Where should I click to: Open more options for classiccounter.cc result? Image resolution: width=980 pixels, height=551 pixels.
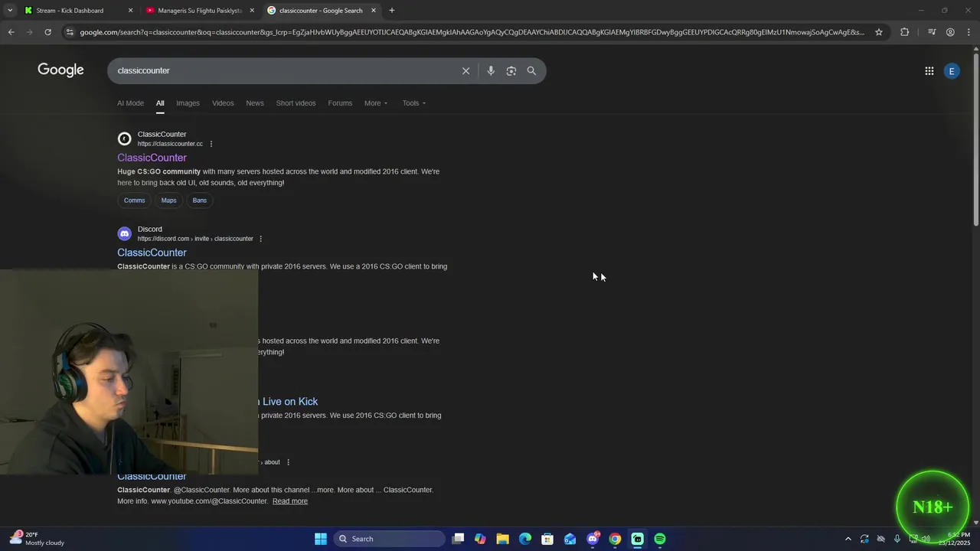pos(211,144)
